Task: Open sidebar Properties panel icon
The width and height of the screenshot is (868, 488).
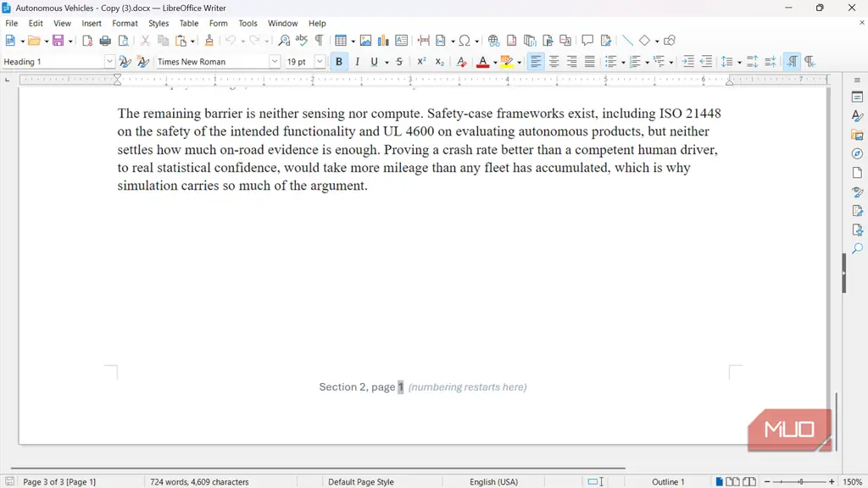Action: pyautogui.click(x=857, y=97)
